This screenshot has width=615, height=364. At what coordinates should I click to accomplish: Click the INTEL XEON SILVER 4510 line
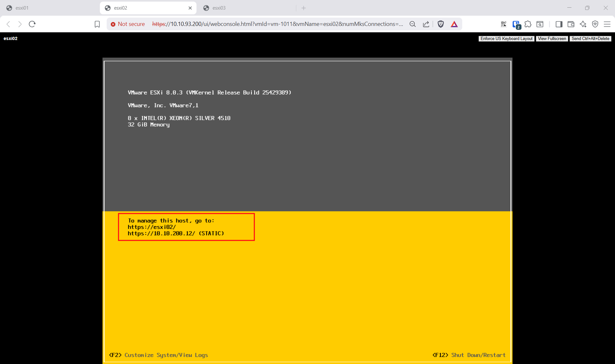pyautogui.click(x=179, y=118)
